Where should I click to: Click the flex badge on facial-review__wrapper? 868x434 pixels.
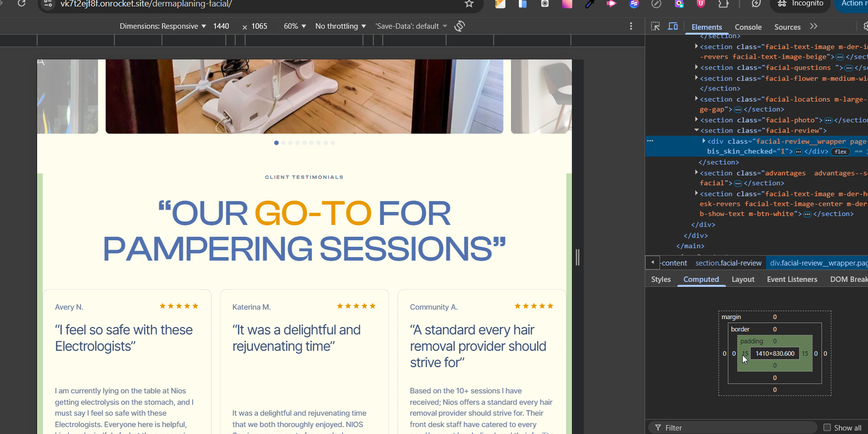pos(841,152)
